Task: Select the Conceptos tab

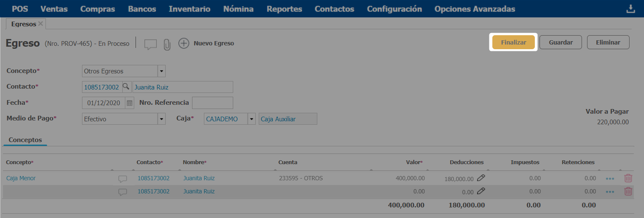Action: tap(25, 140)
